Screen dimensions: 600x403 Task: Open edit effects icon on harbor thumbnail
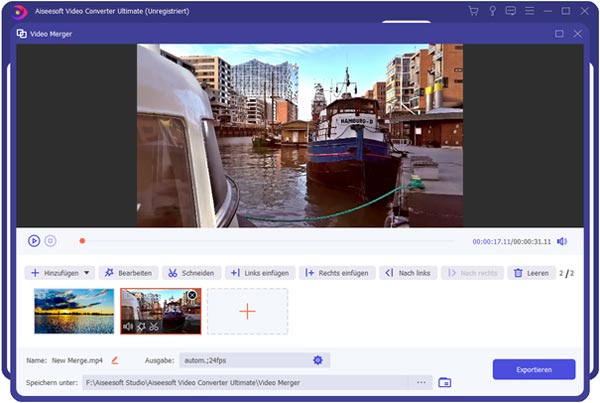[x=141, y=326]
